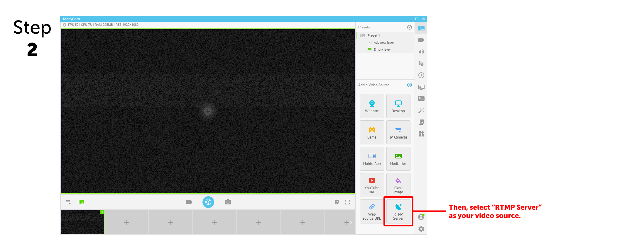This screenshot has width=644, height=251.
Task: Open the user account icon
Action: coord(421,217)
